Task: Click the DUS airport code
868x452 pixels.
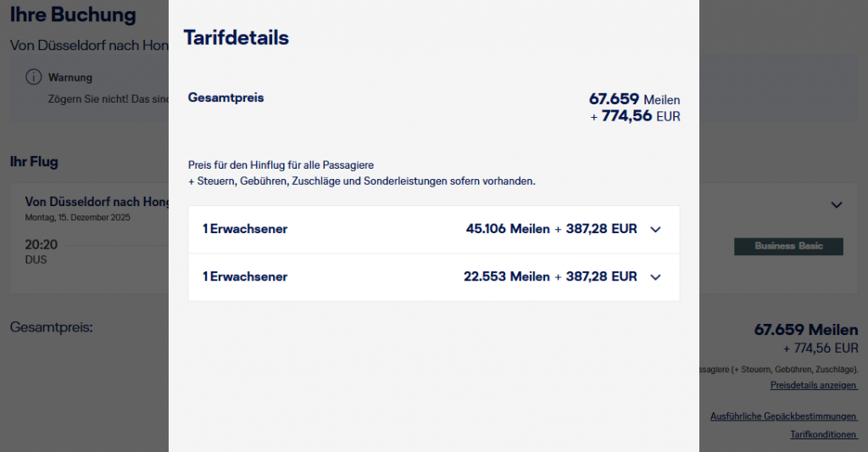Action: point(36,259)
